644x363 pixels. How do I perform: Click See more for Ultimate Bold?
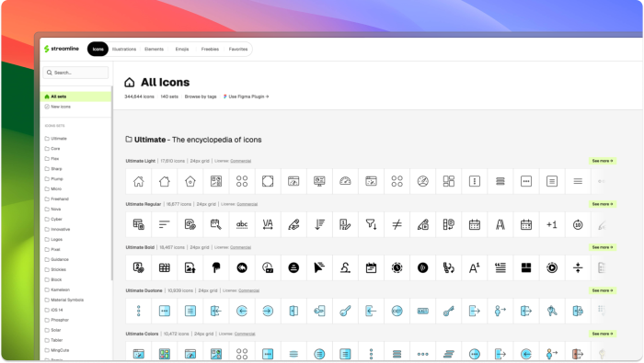602,247
